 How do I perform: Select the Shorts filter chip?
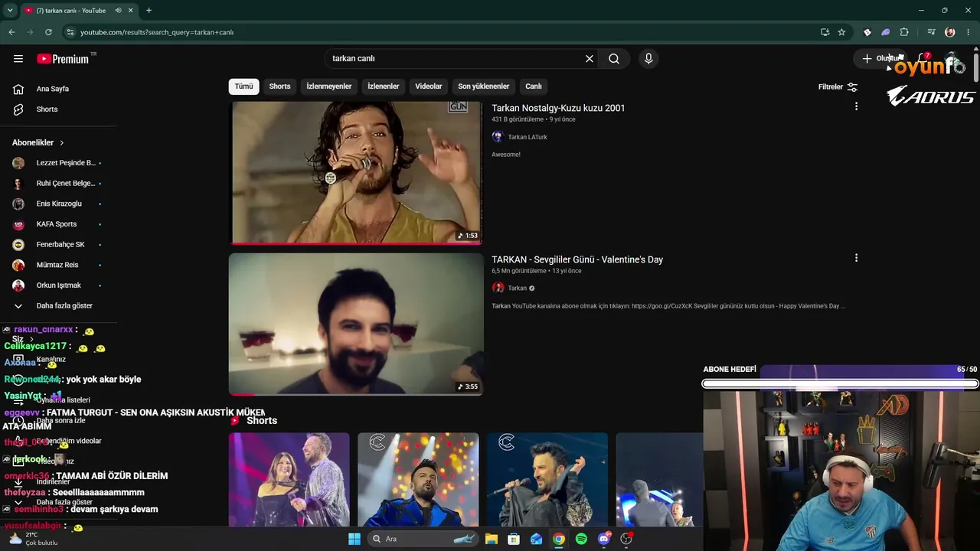click(279, 86)
